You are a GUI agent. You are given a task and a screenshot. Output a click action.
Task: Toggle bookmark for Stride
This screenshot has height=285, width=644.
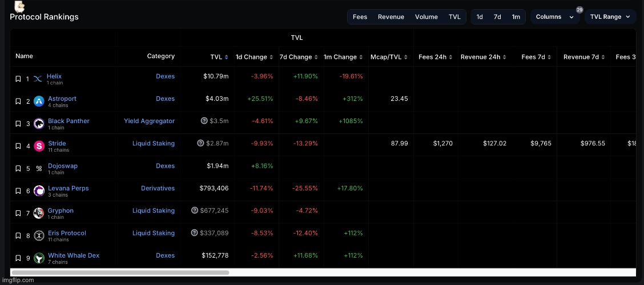pyautogui.click(x=18, y=146)
